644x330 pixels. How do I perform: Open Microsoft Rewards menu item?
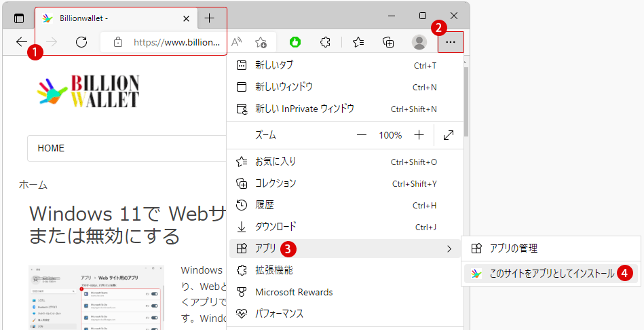point(345,292)
